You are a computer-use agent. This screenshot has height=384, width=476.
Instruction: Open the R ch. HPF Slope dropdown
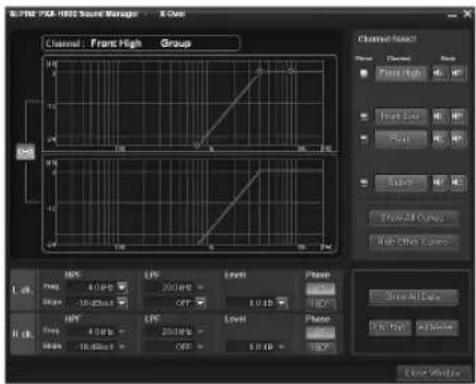(x=122, y=347)
